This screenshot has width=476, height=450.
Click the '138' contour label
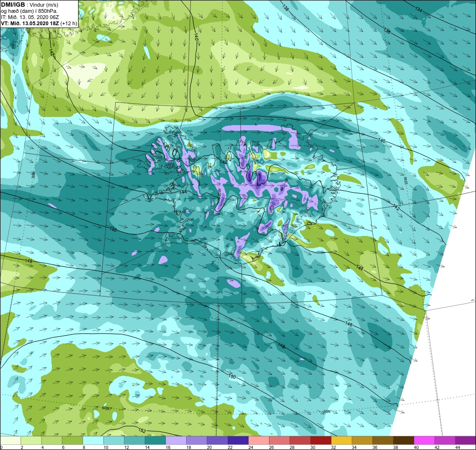click(x=285, y=8)
